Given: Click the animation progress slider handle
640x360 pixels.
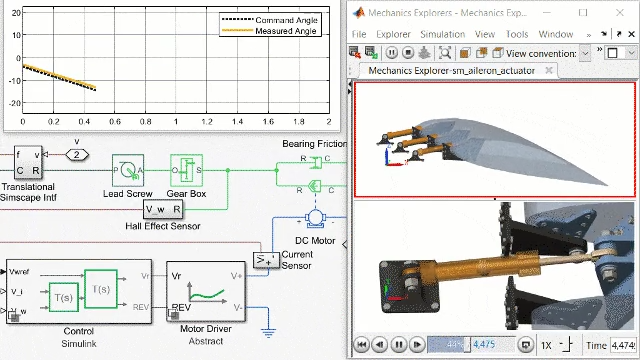Looking at the screenshot, I should [468, 345].
